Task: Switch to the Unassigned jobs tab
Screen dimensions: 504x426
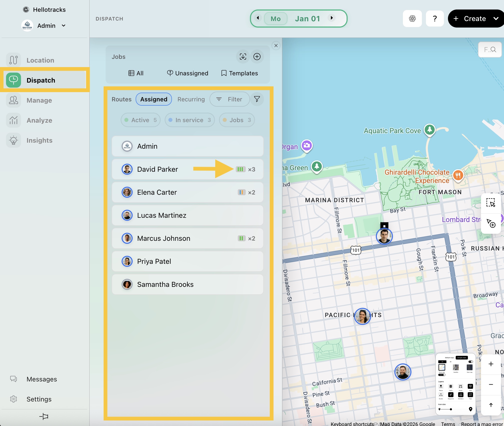Action: (x=188, y=73)
